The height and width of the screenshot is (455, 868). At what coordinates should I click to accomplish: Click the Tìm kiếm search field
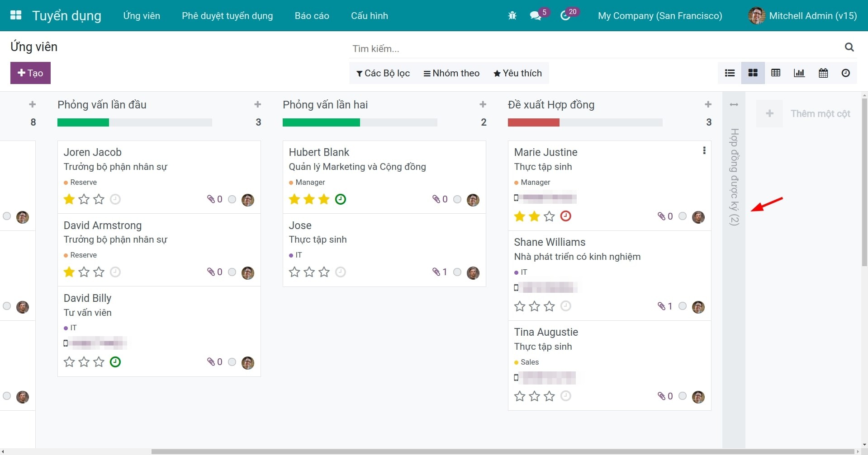click(x=498, y=48)
